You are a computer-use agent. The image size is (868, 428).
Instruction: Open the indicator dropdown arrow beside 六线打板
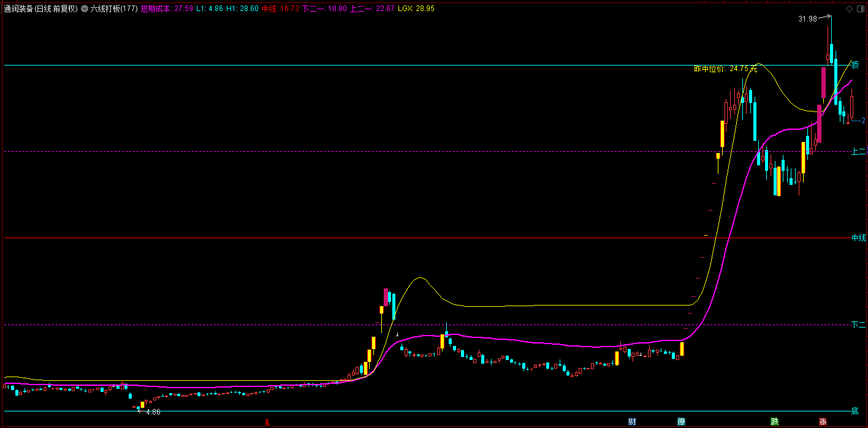coord(85,9)
